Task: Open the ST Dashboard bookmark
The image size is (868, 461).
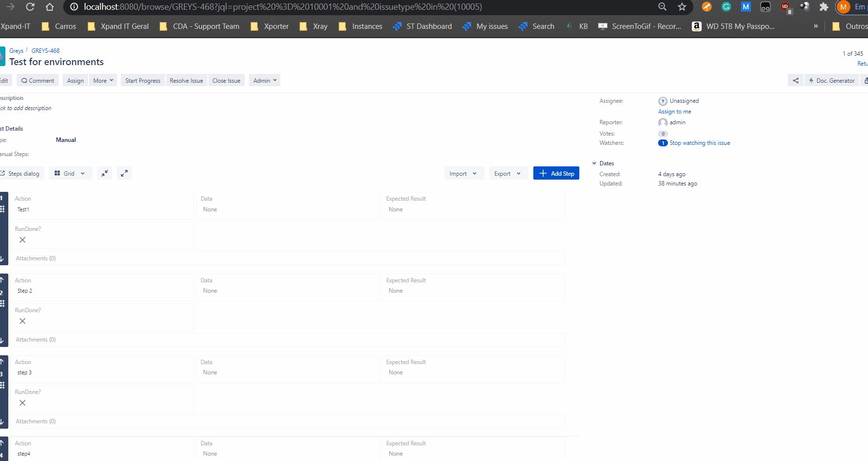Action: 422,26
